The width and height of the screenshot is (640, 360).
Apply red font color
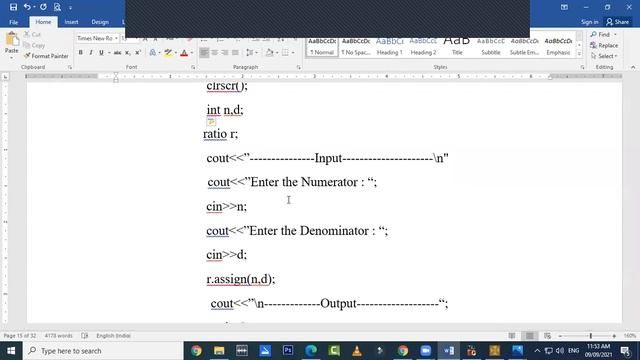184,53
